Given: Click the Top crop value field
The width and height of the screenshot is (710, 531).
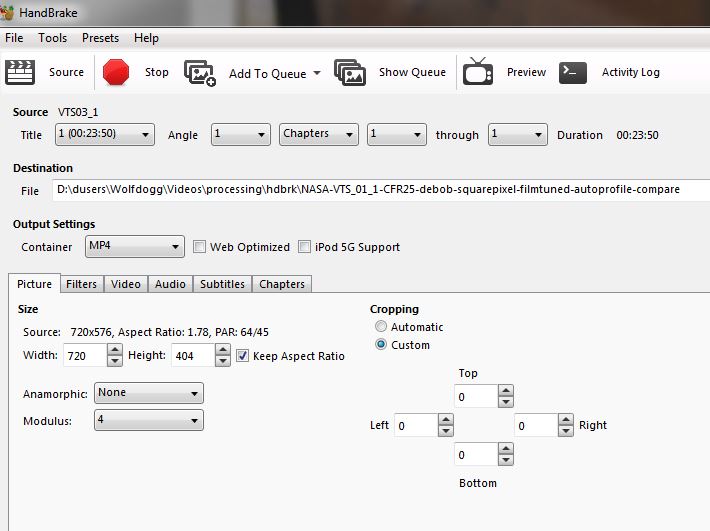Looking at the screenshot, I should (x=476, y=397).
